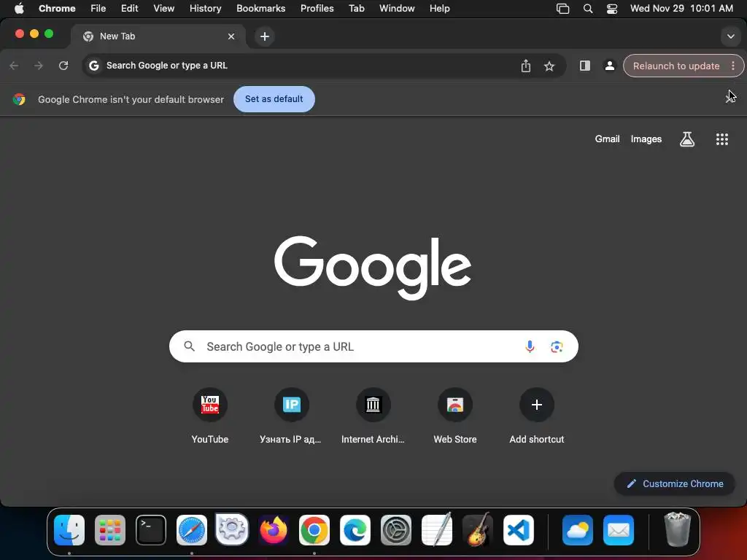747x560 pixels.
Task: Open Chrome's three-dot menu
Action: tap(732, 66)
